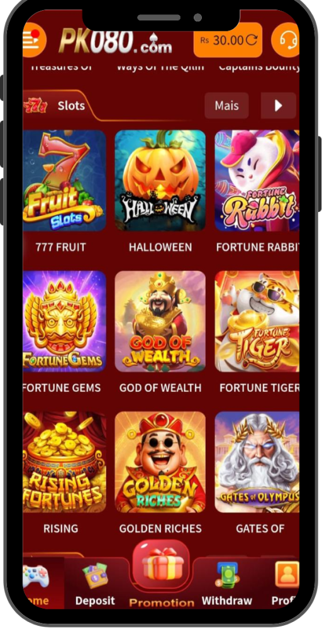Open the Gates of Olympus game
This screenshot has width=322, height=644.
click(257, 462)
